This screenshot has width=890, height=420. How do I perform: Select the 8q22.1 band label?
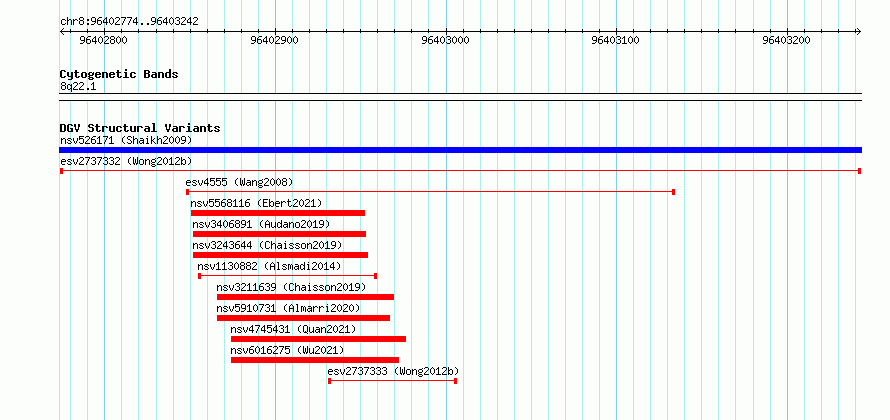pos(78,87)
